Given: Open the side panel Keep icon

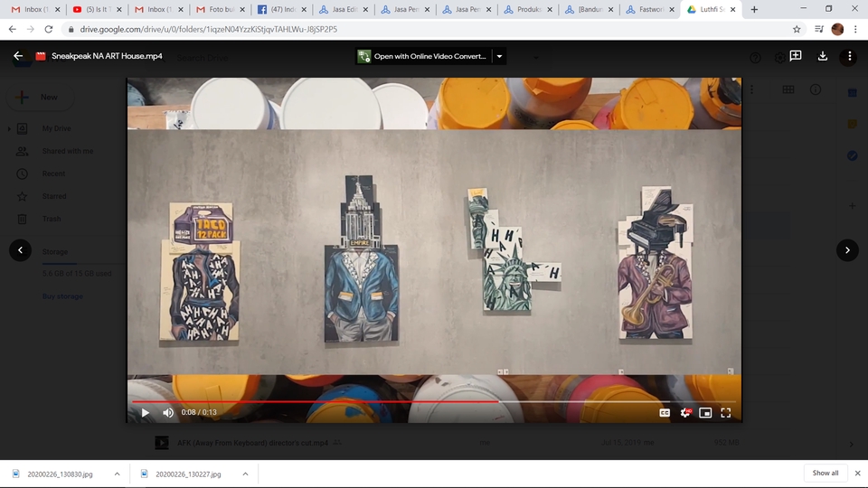Looking at the screenshot, I should click(853, 125).
